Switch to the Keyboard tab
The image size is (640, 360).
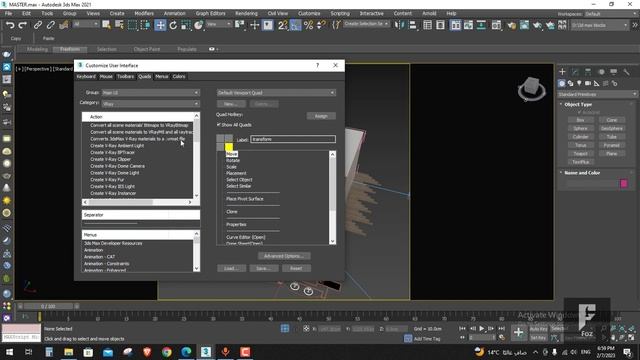tap(86, 76)
